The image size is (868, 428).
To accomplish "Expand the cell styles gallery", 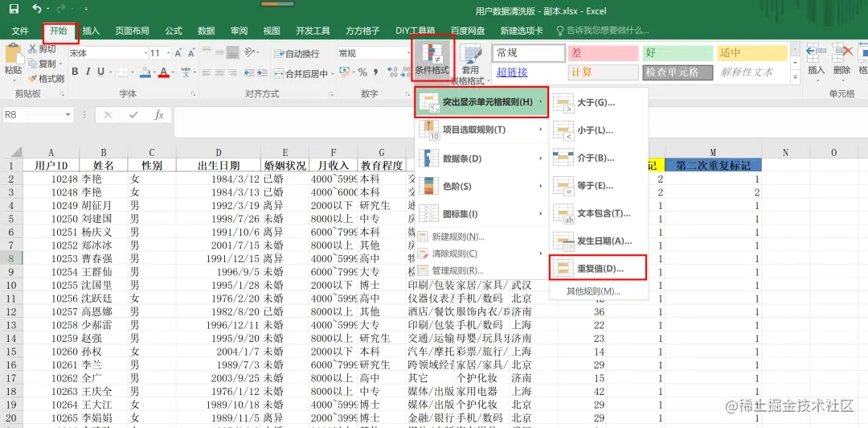I will pos(796,76).
